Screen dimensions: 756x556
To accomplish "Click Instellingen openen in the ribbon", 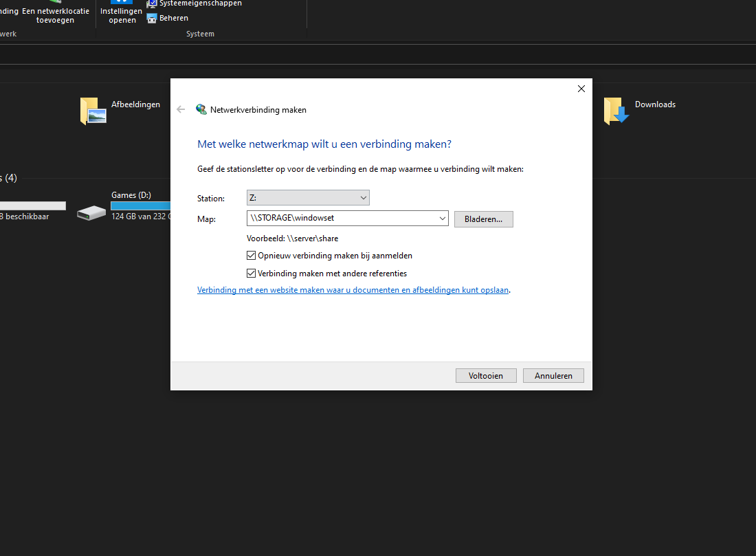I will [122, 12].
